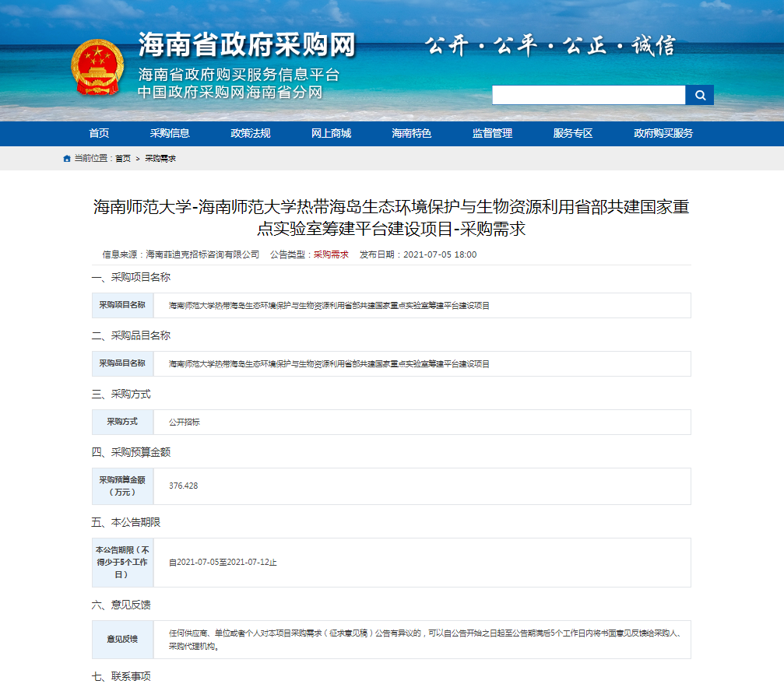Viewport: 784px width, 684px height.
Task: Click the 海南省政府购买服务信息平台 subtitle
Action: tap(239, 75)
